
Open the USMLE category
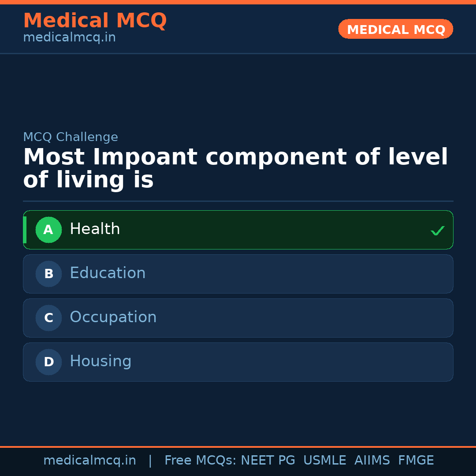(325, 460)
